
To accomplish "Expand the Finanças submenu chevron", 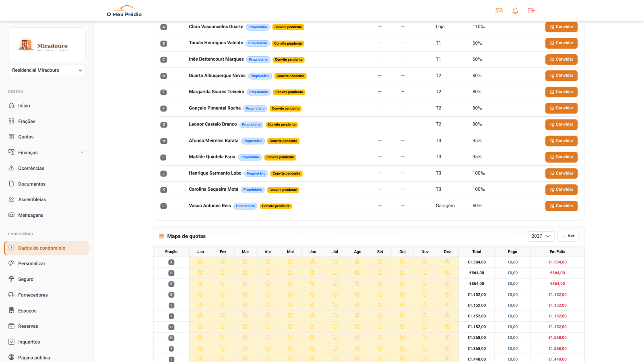I will [x=82, y=152].
